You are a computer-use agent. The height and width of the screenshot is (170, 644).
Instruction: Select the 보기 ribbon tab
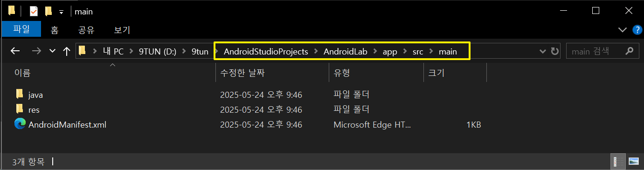click(x=122, y=30)
